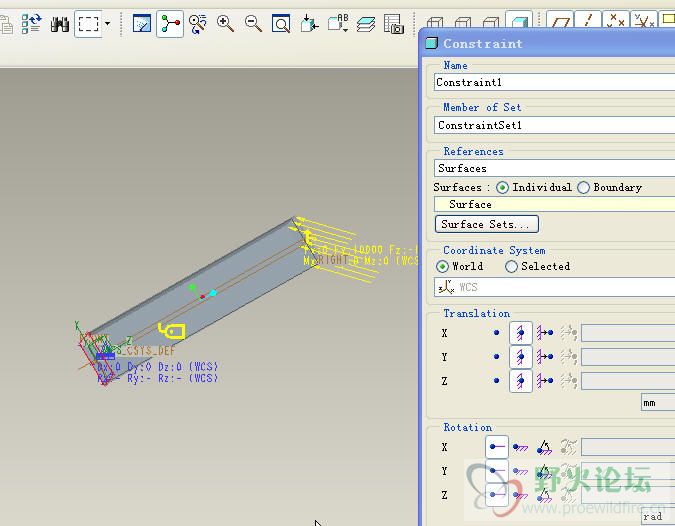Set Translation Y to Free

tap(496, 357)
